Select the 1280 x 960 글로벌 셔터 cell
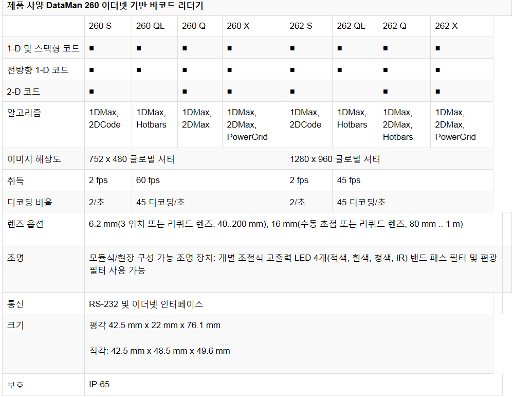The height and width of the screenshot is (397, 532). 335,159
